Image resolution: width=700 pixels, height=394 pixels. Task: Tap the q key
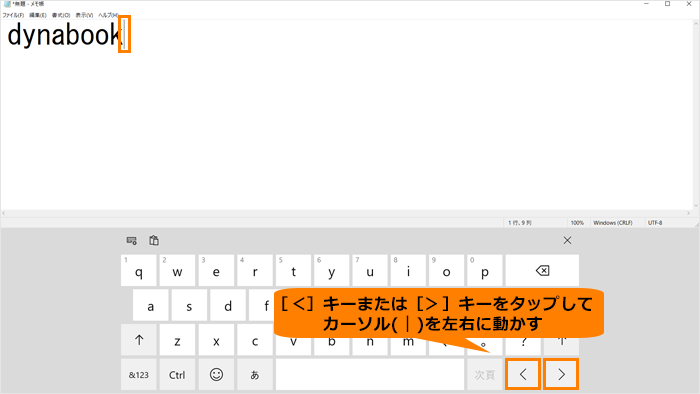click(139, 270)
